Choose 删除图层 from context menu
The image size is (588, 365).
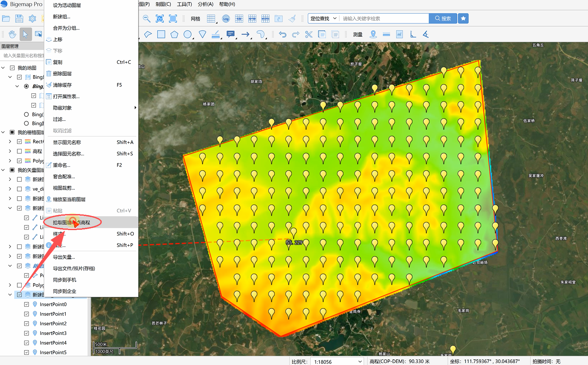coord(91,73)
